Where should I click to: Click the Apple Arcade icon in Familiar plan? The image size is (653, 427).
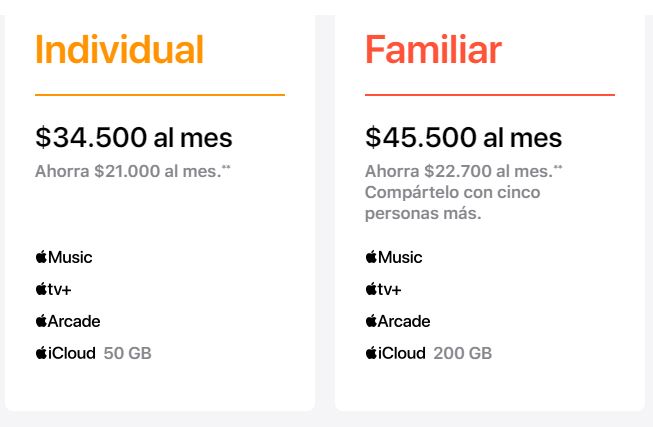tap(397, 321)
